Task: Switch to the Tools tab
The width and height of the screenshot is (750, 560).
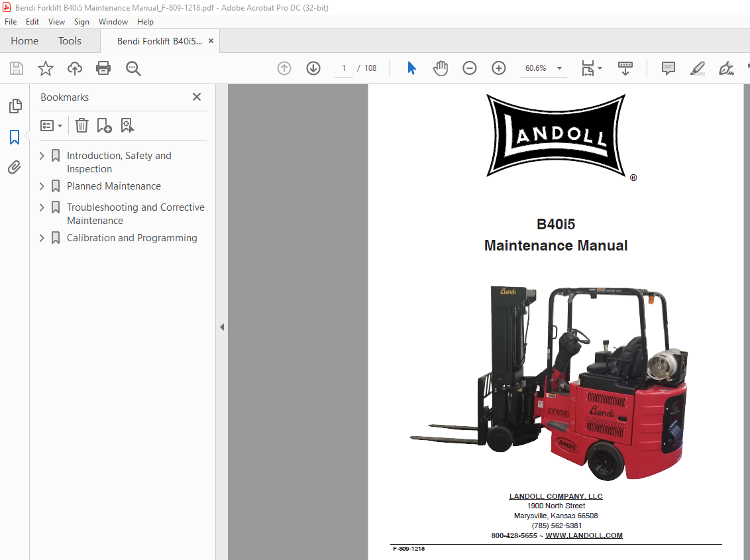Action: [x=70, y=41]
